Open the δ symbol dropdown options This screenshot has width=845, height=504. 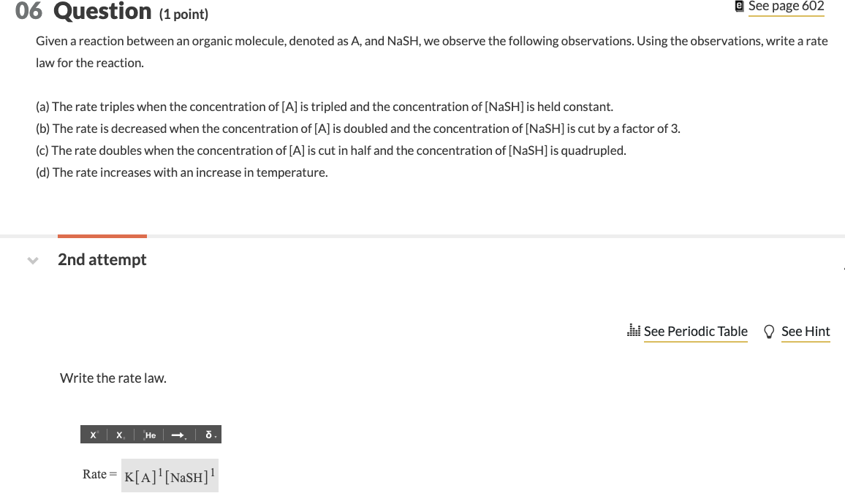pyautogui.click(x=216, y=435)
